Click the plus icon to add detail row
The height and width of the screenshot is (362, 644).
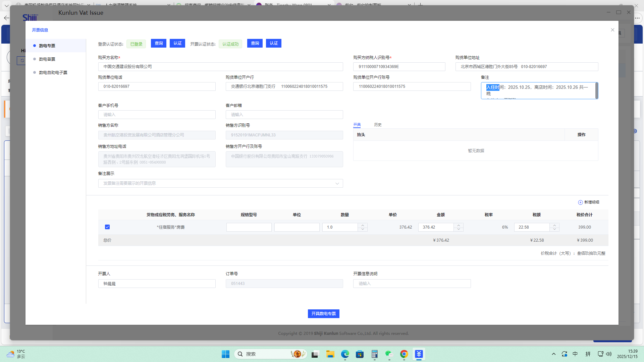[580, 202]
